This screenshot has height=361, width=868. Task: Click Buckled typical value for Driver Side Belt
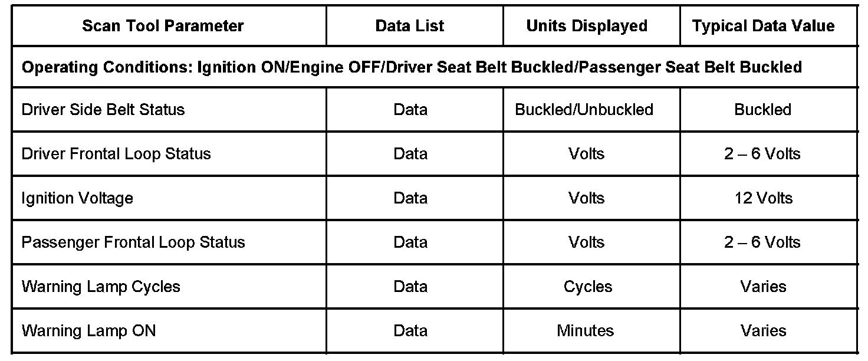(763, 110)
